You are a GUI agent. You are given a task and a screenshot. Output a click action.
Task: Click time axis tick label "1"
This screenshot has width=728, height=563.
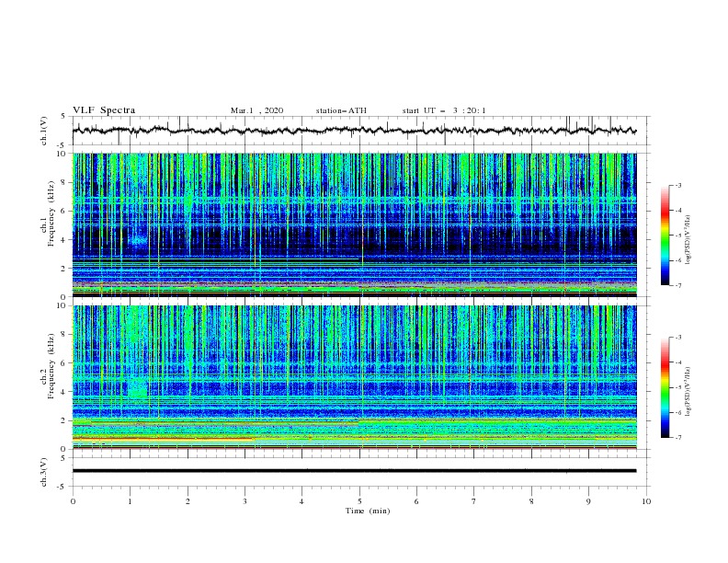(x=130, y=501)
